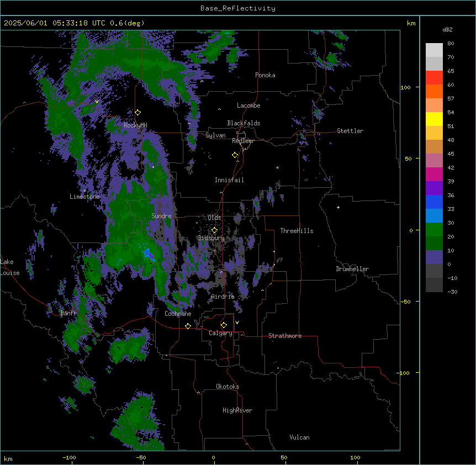
Task: Click the -30 value on dBZ scale
Action: [x=452, y=292]
